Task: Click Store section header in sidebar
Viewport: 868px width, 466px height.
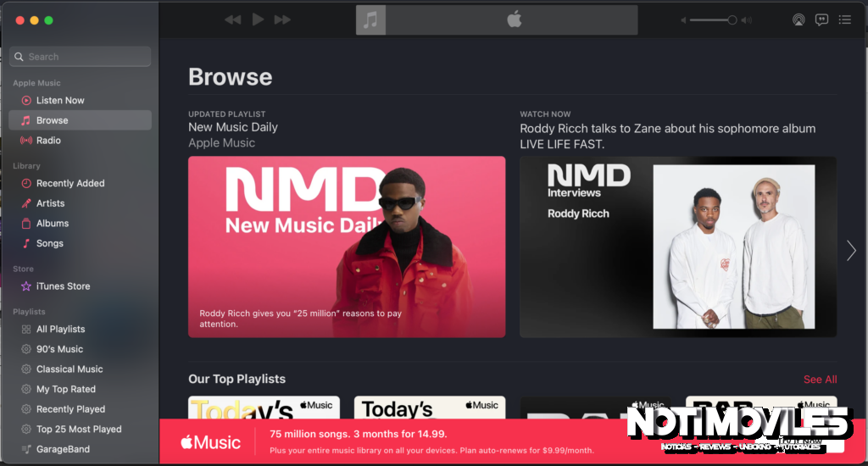Action: tap(23, 269)
